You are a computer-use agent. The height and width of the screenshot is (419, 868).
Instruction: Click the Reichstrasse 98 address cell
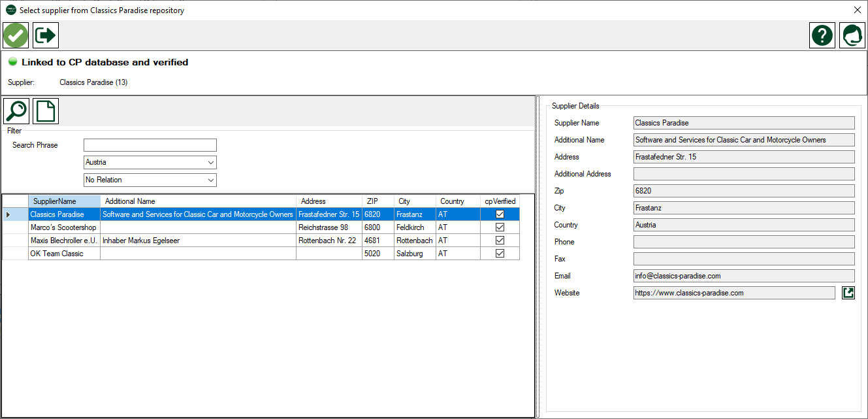tap(329, 227)
